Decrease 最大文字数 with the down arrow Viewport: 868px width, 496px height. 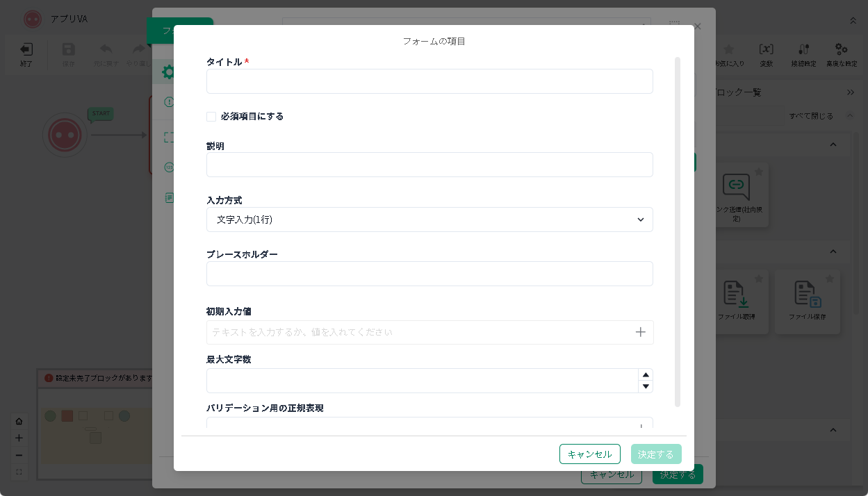(x=646, y=386)
